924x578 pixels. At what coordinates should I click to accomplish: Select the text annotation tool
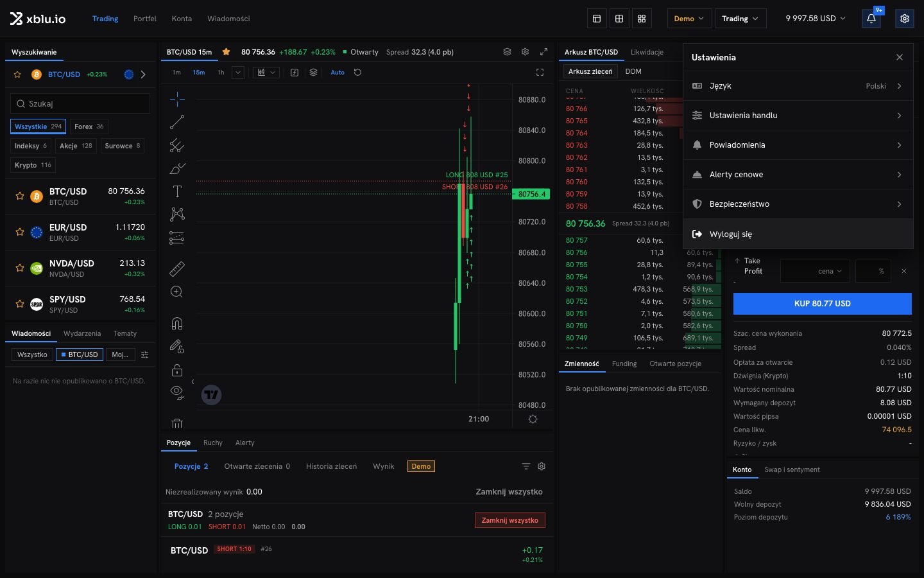point(177,191)
